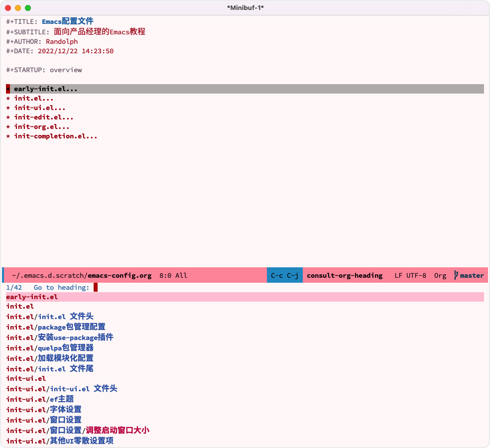The width and height of the screenshot is (490, 448).
Task: Choose init-ui.el/窗口设置 candidate
Action: coord(44,420)
